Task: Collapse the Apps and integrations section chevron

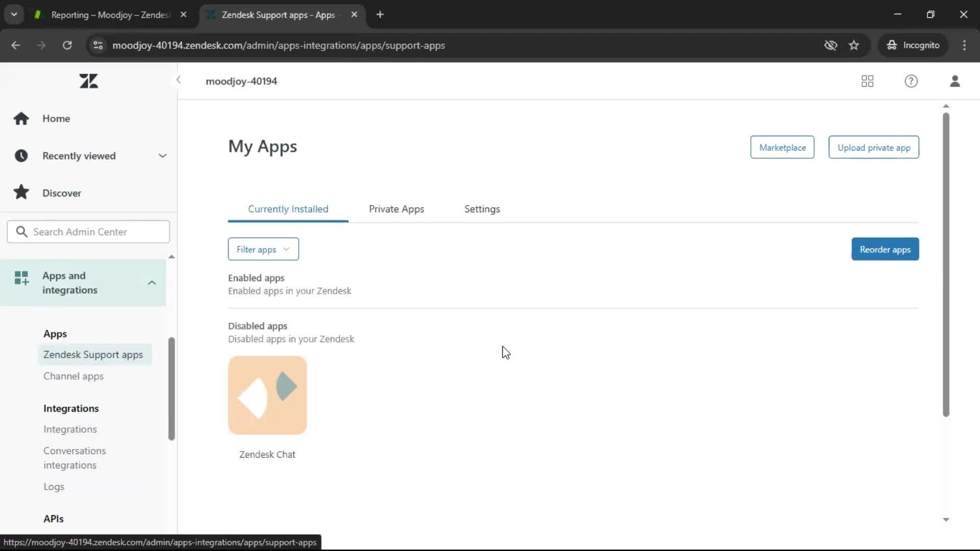Action: pyautogui.click(x=152, y=283)
